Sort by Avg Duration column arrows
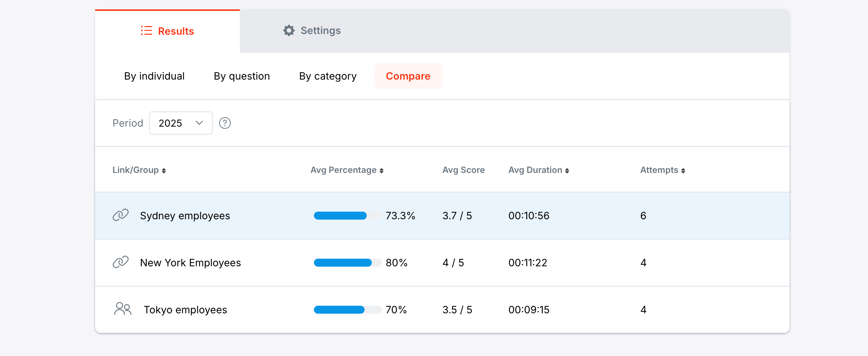This screenshot has width=868, height=356. pos(567,171)
